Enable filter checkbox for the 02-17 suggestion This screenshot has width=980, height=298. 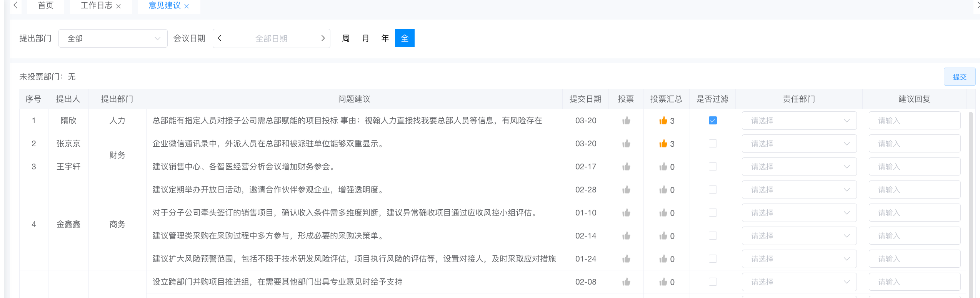[712, 167]
